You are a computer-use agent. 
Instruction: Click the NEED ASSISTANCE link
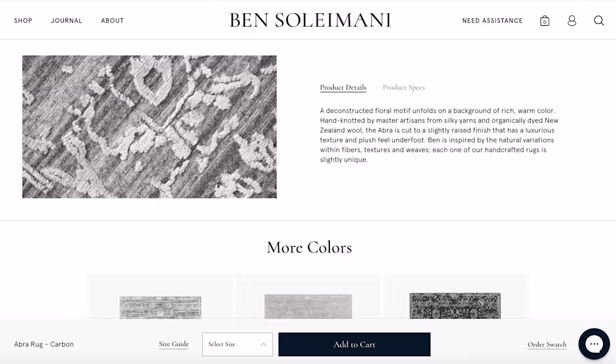coord(492,21)
